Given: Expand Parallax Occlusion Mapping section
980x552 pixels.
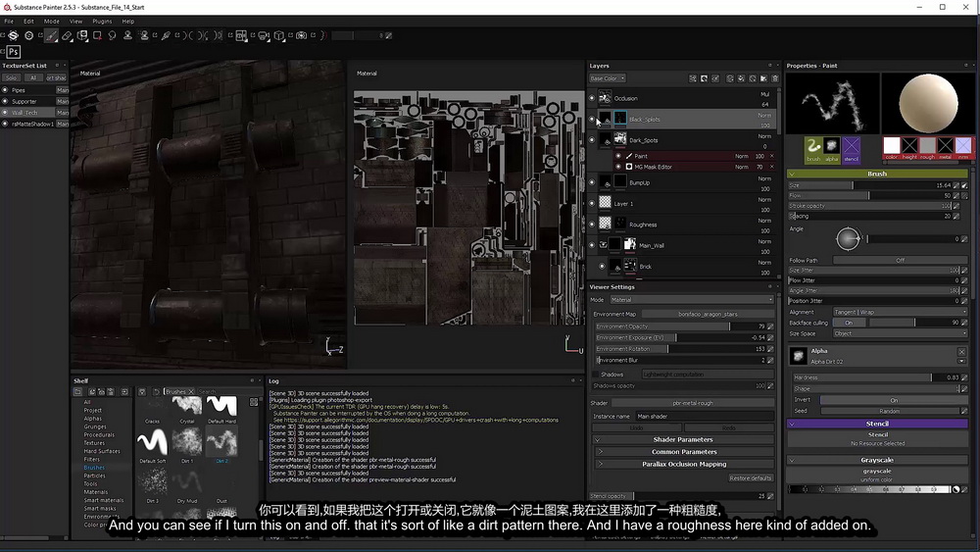Looking at the screenshot, I should click(684, 464).
